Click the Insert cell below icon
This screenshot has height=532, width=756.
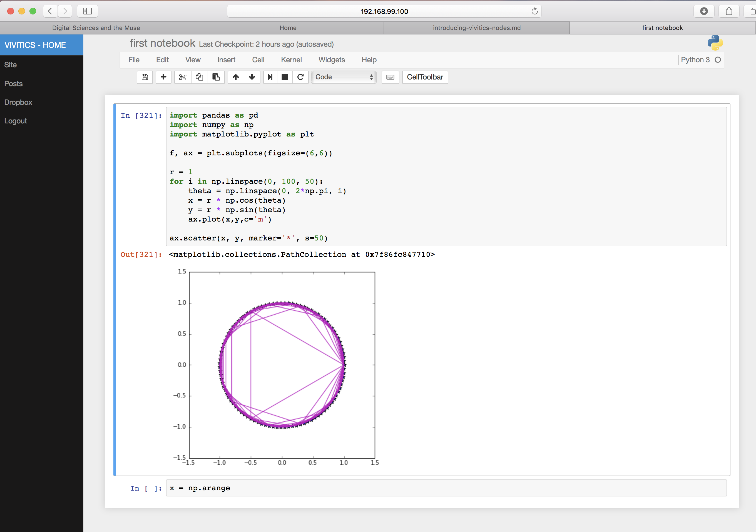pos(163,77)
